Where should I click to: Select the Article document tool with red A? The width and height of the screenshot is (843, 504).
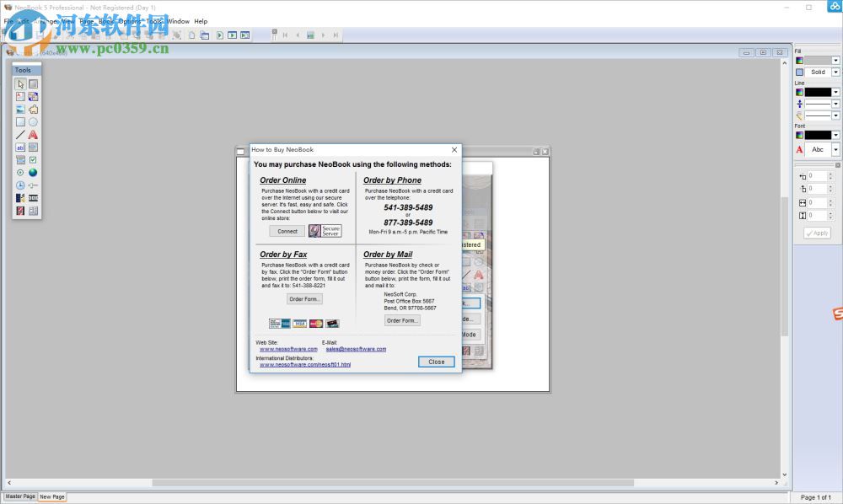coord(20,97)
